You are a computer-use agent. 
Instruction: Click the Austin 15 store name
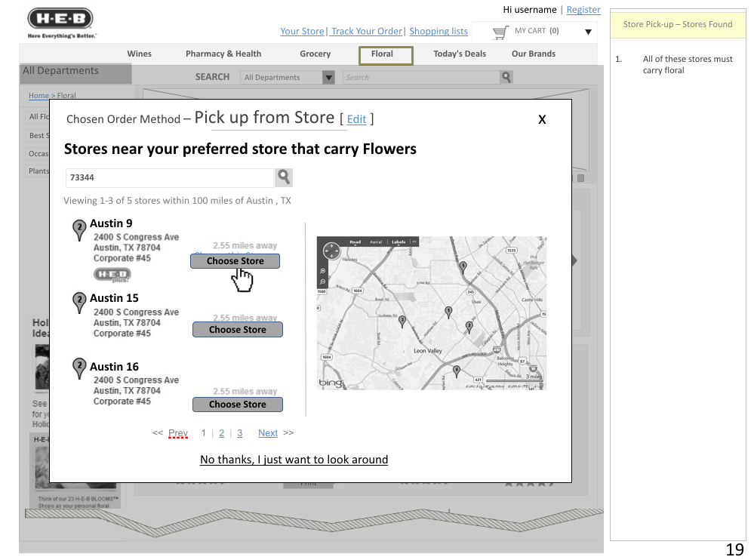[x=114, y=298]
